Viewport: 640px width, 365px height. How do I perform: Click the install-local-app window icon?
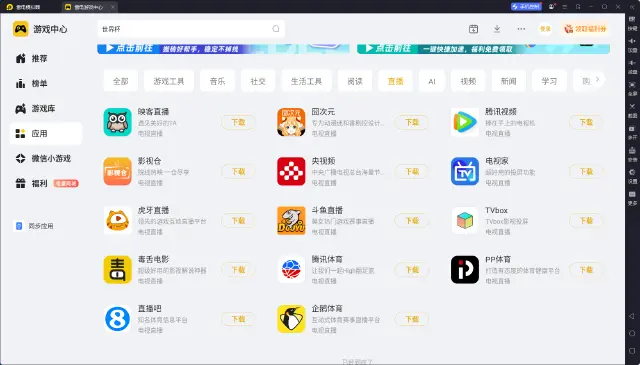[x=473, y=29]
